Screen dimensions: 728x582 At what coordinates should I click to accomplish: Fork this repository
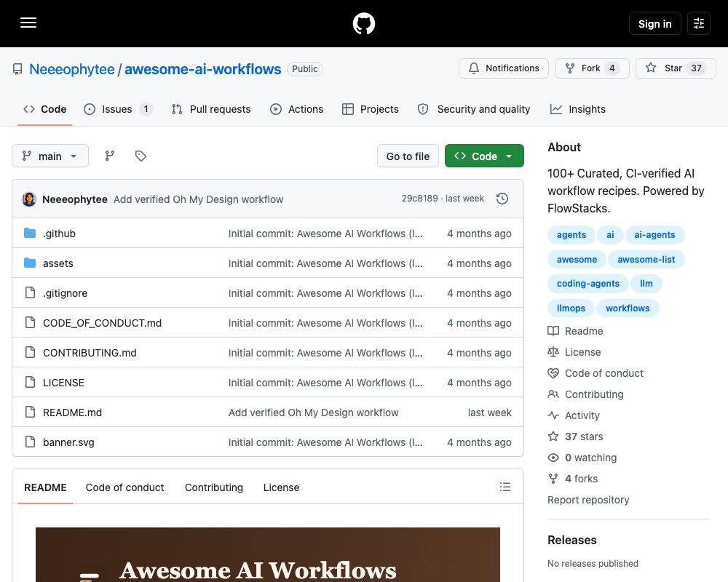(x=592, y=68)
